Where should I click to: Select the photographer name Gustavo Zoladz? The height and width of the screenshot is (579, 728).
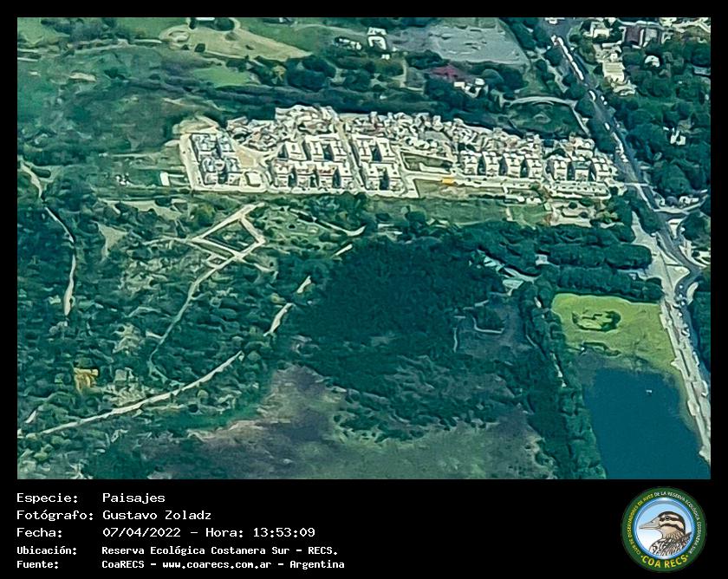pyautogui.click(x=156, y=515)
